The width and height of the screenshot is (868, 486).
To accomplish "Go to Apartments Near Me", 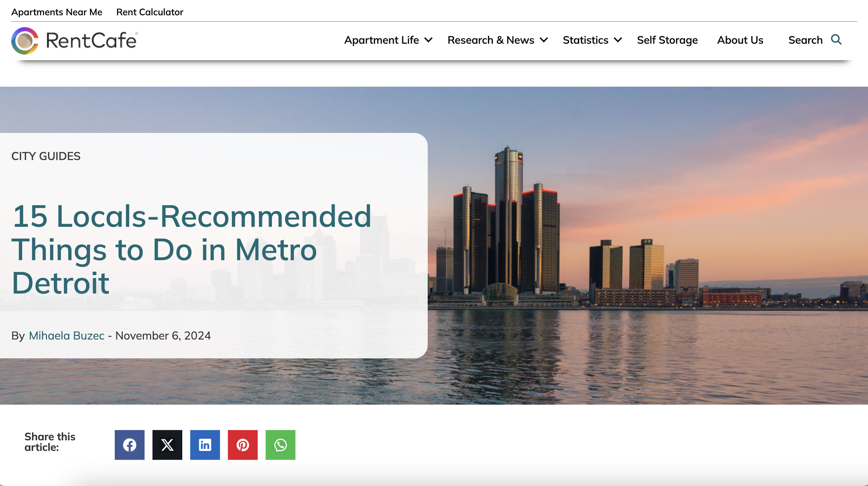I will tap(57, 12).
